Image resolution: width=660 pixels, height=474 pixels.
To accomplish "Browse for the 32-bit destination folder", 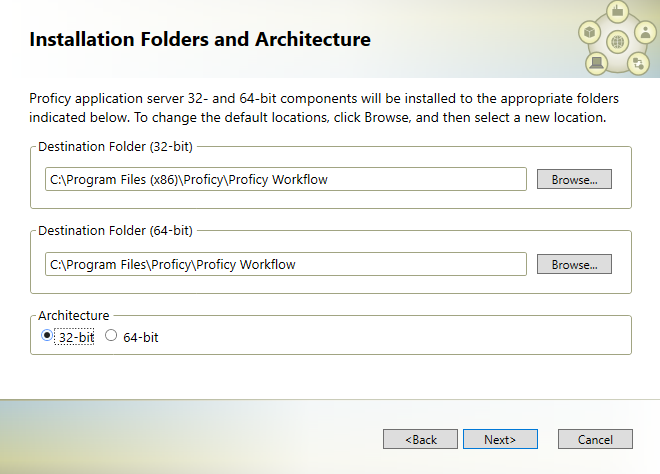I will (574, 179).
